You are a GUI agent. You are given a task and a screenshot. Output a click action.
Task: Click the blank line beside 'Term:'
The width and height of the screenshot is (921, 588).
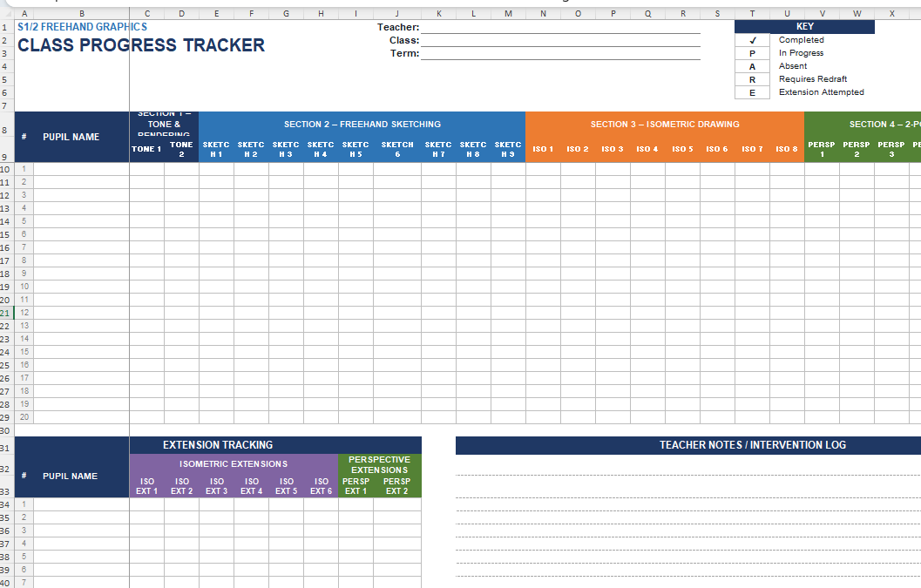(x=560, y=53)
